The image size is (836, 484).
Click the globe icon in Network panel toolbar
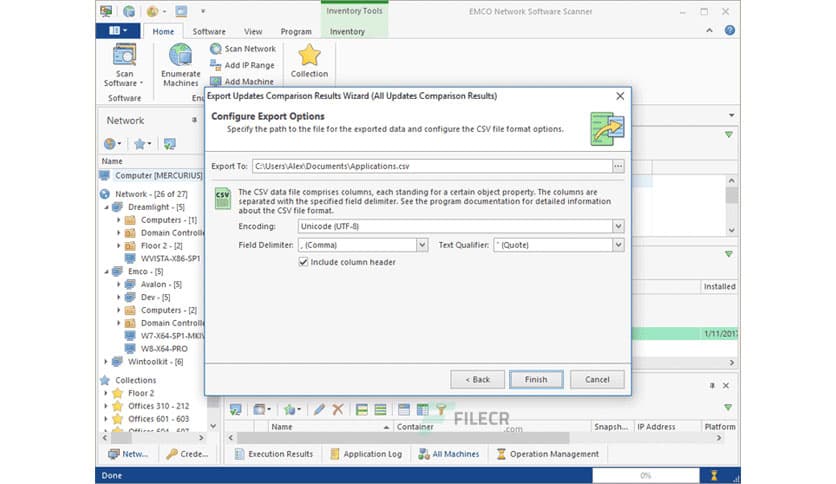[112, 143]
